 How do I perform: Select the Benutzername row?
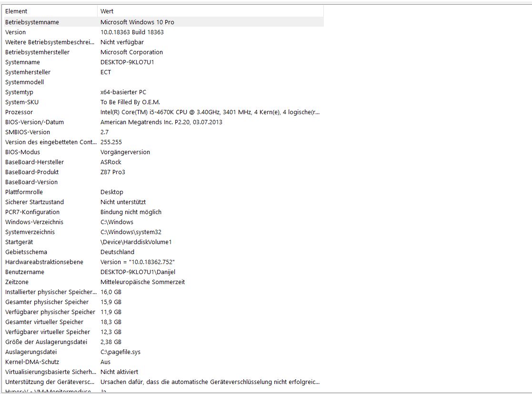(163, 272)
